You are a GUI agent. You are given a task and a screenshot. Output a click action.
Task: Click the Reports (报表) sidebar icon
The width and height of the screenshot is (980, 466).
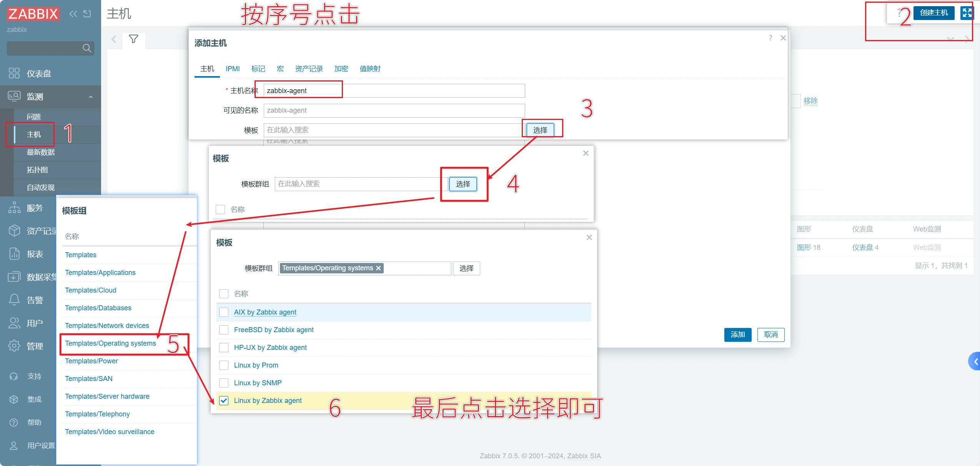coord(14,254)
